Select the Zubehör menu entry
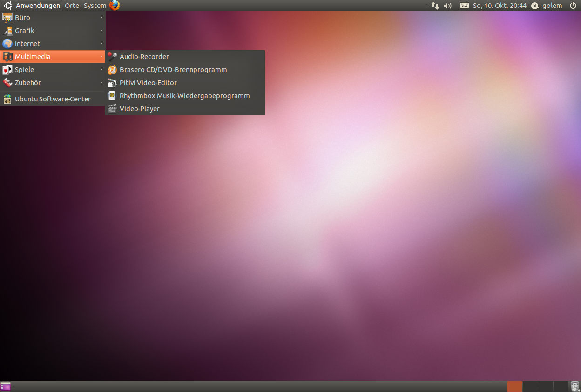 pyautogui.click(x=53, y=83)
